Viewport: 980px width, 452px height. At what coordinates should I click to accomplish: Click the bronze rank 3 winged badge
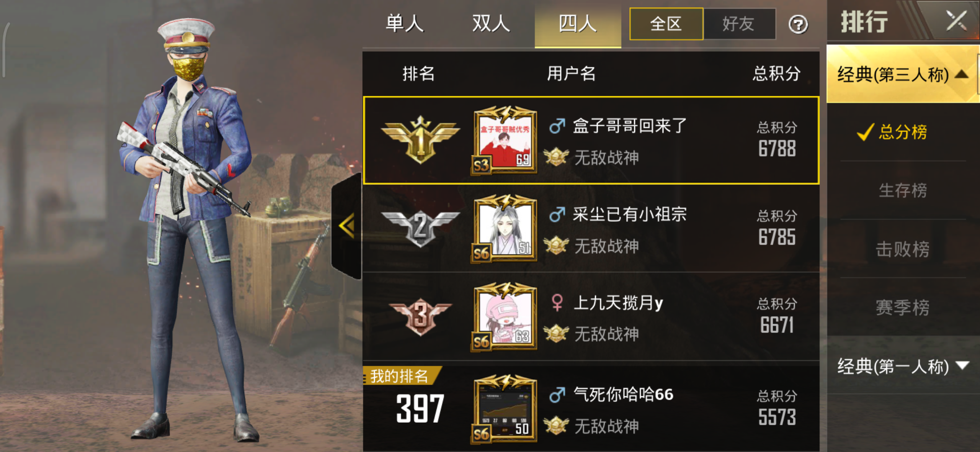[420, 316]
